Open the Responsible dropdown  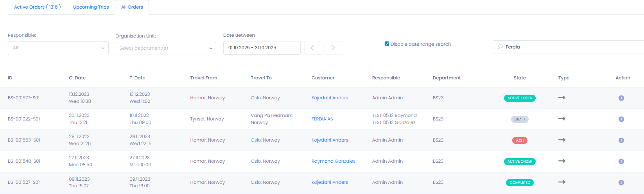coord(58,48)
